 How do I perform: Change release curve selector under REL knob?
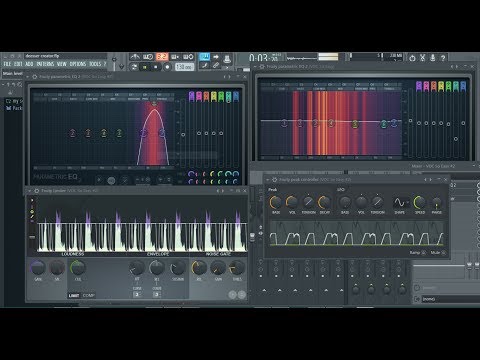(157, 294)
